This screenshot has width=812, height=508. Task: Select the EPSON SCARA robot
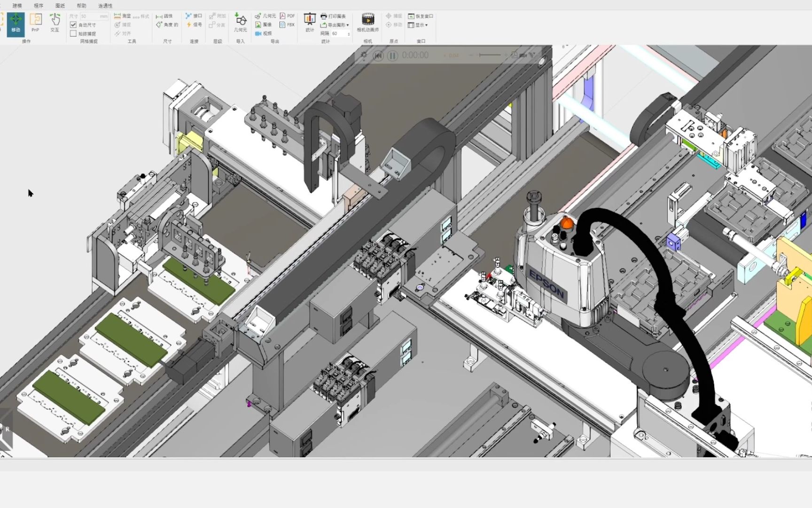point(559,273)
